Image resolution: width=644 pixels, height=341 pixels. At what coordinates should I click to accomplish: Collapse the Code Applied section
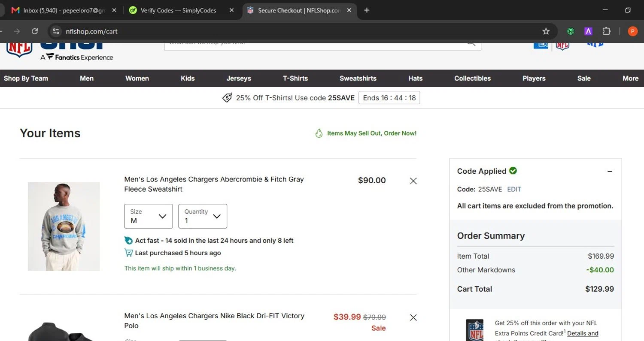(610, 172)
